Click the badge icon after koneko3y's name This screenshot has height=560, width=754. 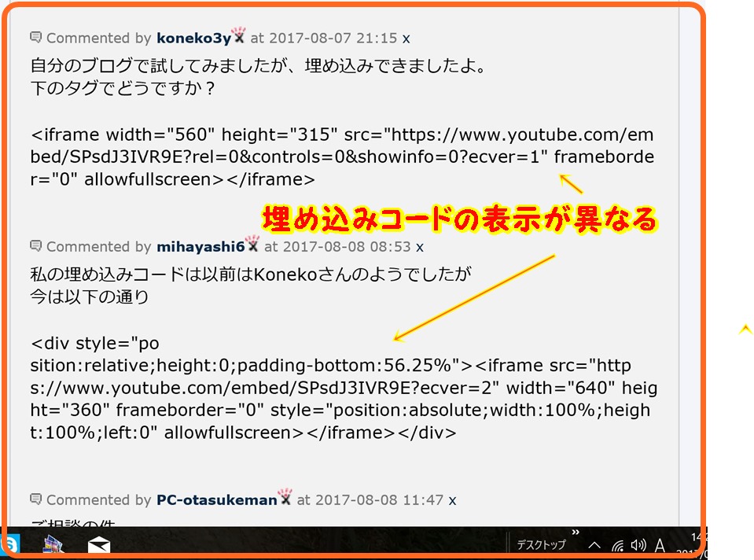pyautogui.click(x=239, y=35)
